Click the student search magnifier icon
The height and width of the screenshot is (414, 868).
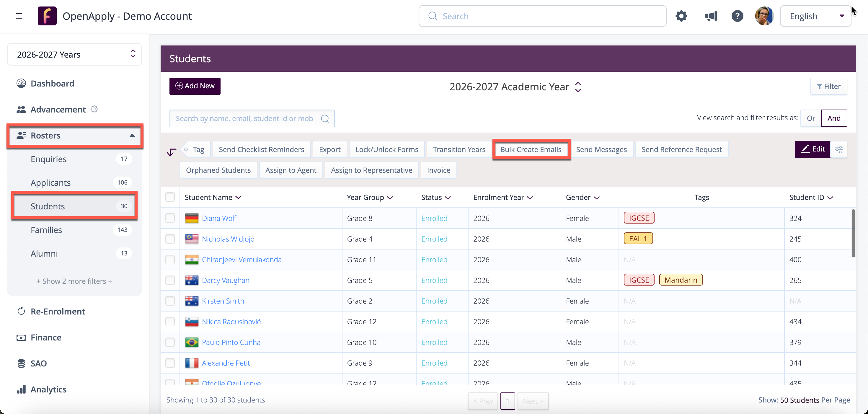(325, 119)
